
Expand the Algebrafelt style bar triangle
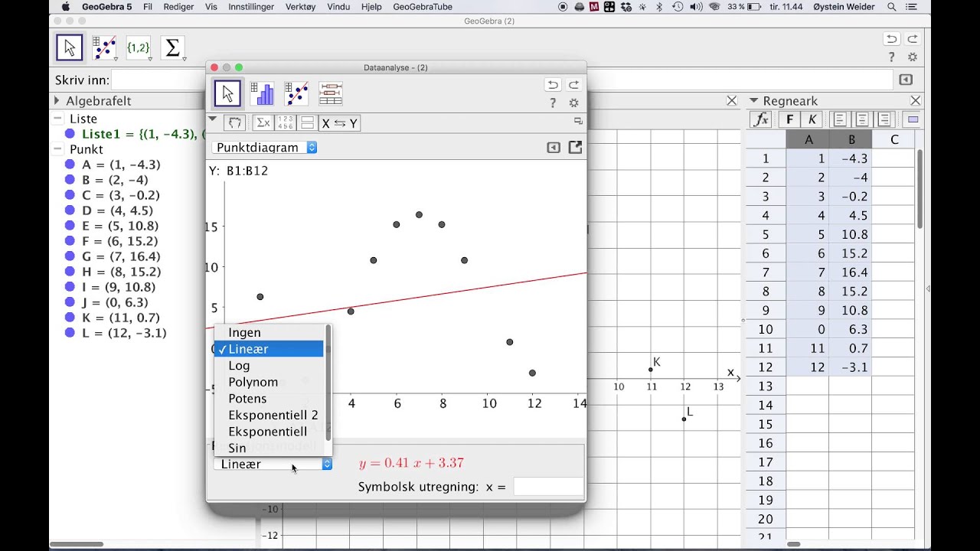pyautogui.click(x=57, y=100)
